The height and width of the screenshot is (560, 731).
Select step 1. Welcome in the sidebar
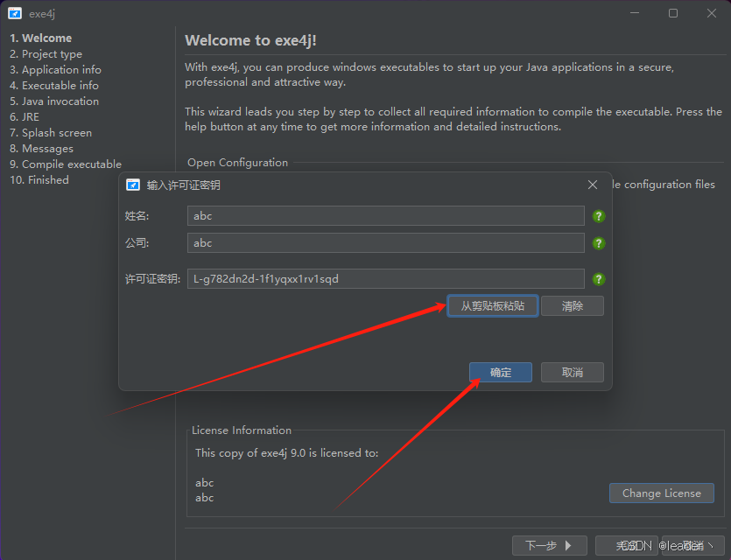pos(41,38)
